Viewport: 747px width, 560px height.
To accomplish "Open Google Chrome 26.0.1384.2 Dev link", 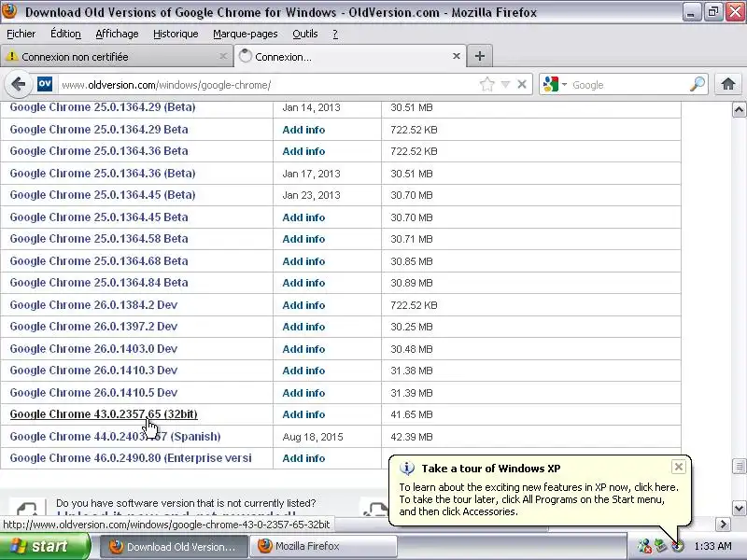I will [x=93, y=305].
